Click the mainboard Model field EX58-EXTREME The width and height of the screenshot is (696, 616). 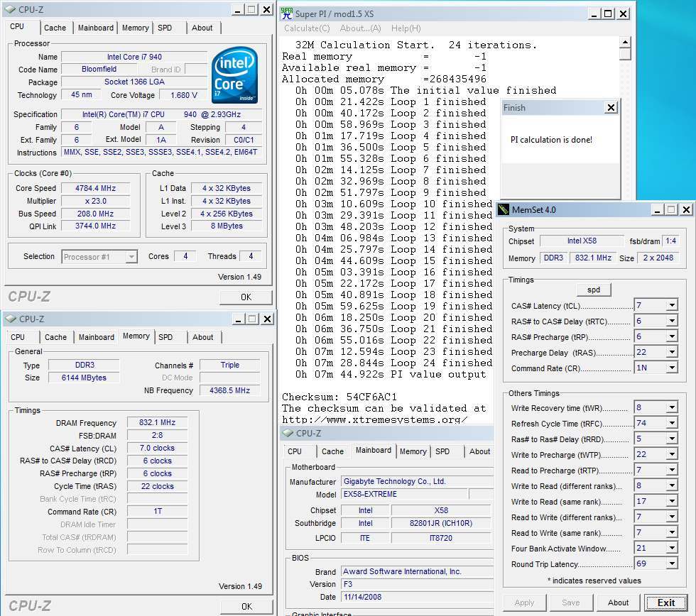coord(404,494)
